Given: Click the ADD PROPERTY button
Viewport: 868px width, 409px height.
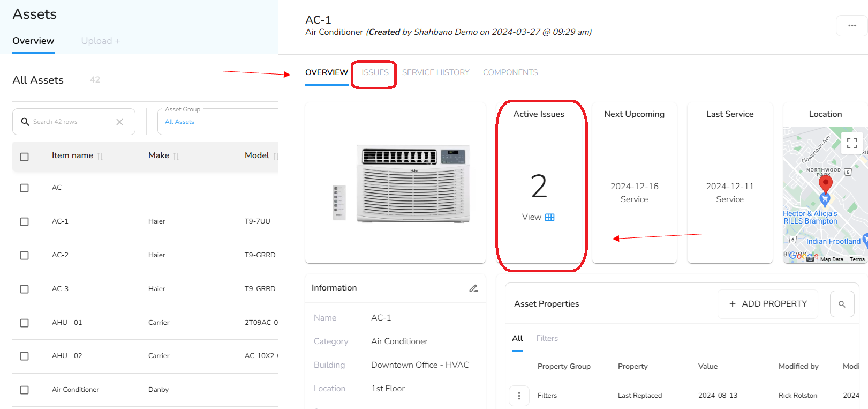Looking at the screenshot, I should click(x=768, y=304).
